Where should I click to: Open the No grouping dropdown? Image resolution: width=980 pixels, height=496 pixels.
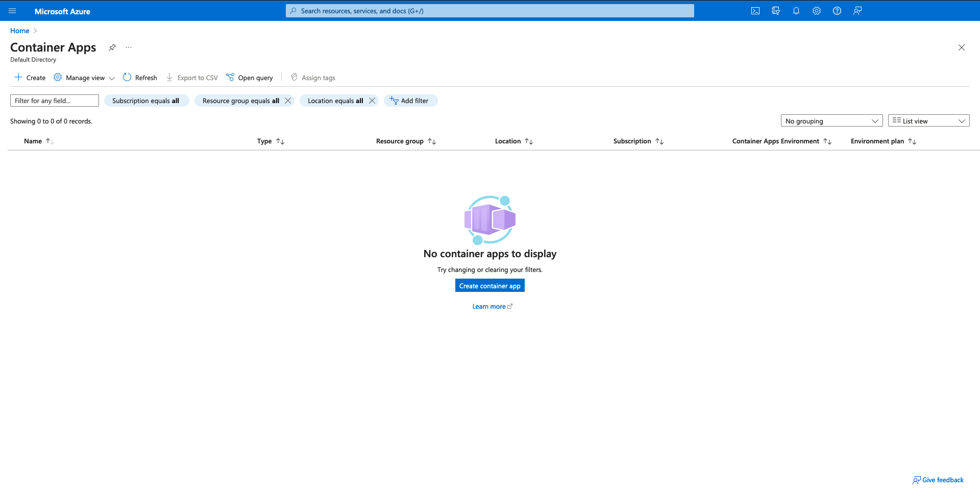click(x=831, y=120)
